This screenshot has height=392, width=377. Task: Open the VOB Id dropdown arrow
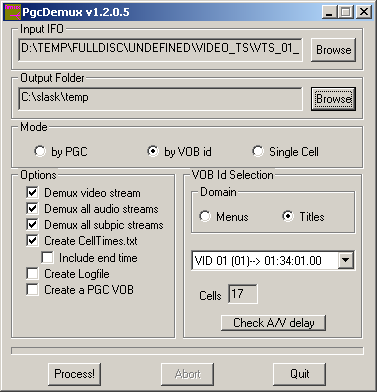pyautogui.click(x=346, y=260)
